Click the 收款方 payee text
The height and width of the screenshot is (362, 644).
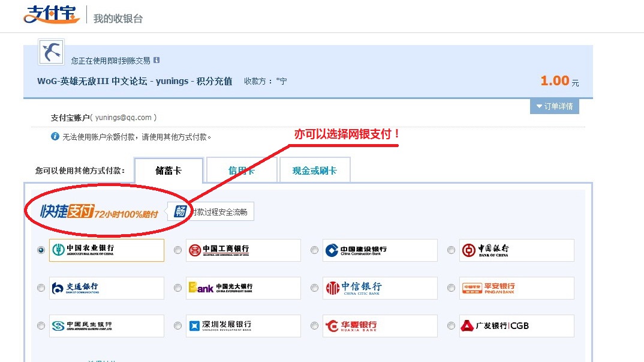click(265, 81)
